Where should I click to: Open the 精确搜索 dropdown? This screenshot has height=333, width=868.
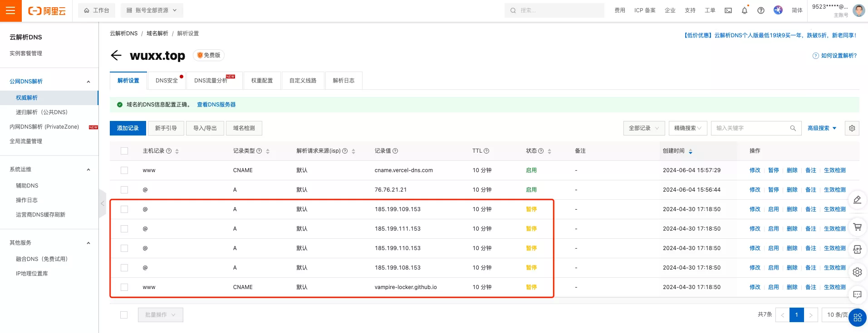pos(688,128)
